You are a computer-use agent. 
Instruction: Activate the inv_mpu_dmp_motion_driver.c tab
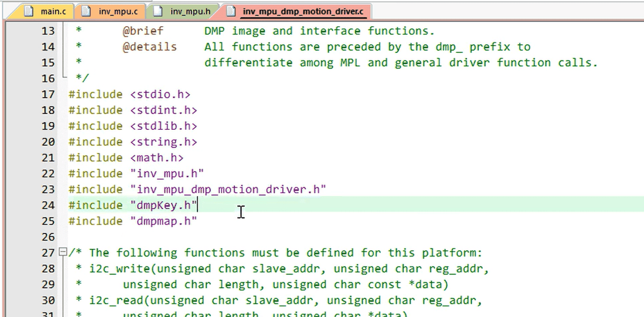(x=302, y=11)
